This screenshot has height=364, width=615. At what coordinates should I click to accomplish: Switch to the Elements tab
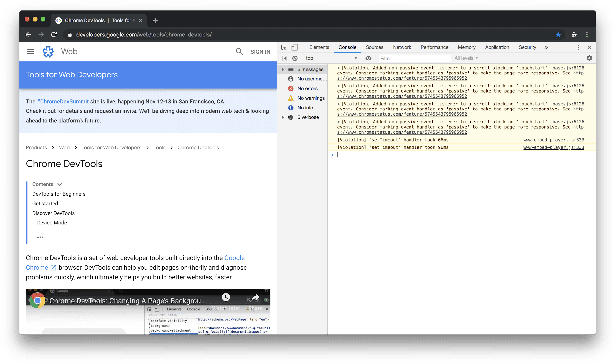point(319,47)
